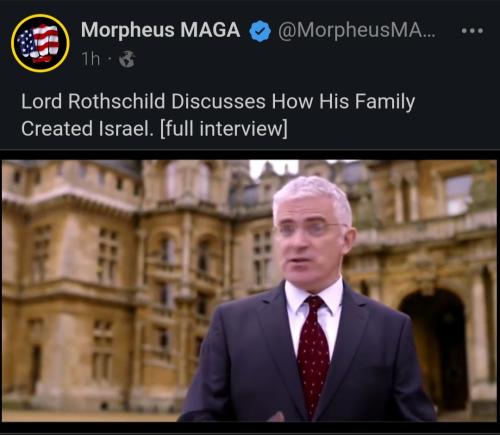Click the word Family in the caption
The image size is (500, 435).
(384, 102)
